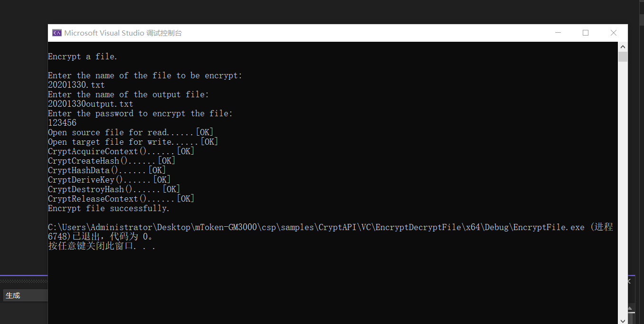Click the console scrollbar down arrow
The width and height of the screenshot is (644, 324).
[623, 320]
